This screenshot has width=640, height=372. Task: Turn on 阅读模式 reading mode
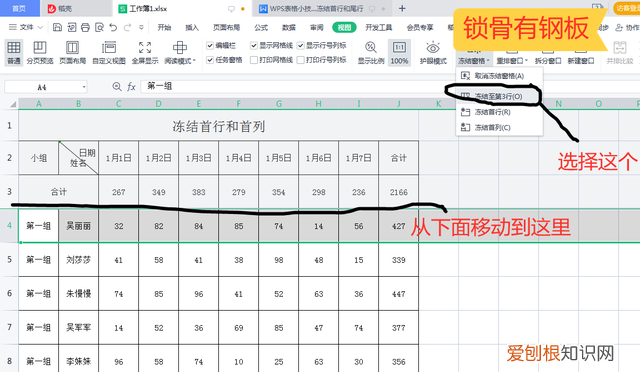180,53
